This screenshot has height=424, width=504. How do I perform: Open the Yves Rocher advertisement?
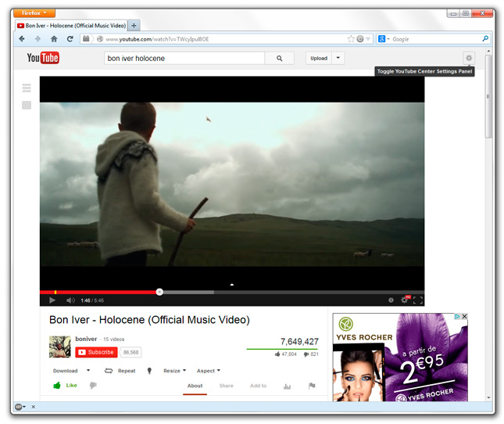pyautogui.click(x=400, y=357)
